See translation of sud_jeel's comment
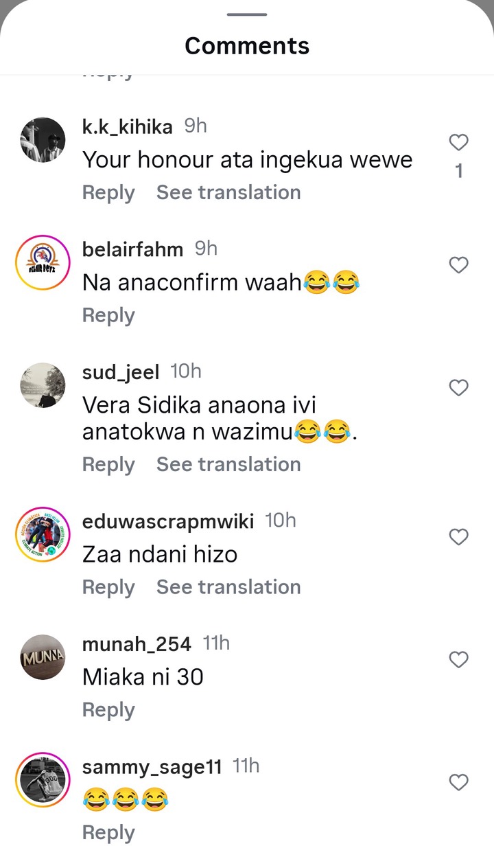The width and height of the screenshot is (494, 868). [x=228, y=464]
